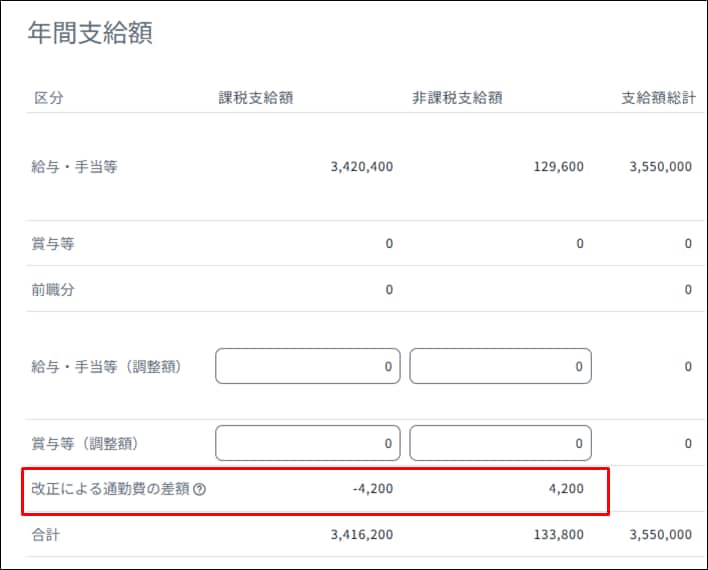The width and height of the screenshot is (708, 570).
Task: Click the 合計 row label
Action: click(46, 535)
